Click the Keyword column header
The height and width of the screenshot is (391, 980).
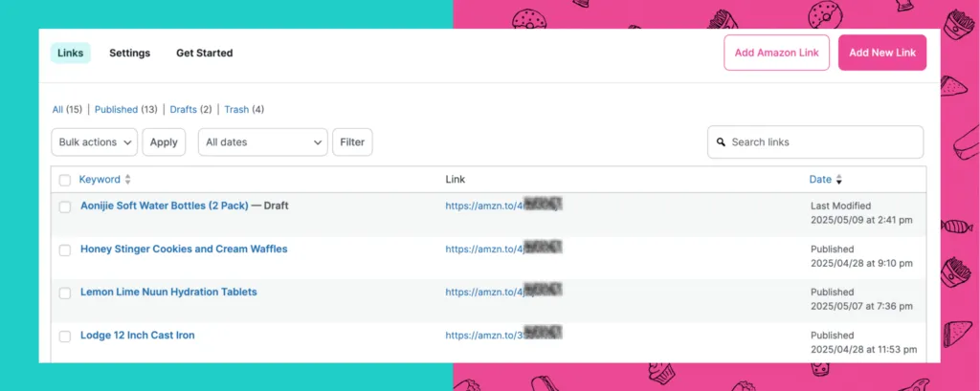pyautogui.click(x=100, y=180)
